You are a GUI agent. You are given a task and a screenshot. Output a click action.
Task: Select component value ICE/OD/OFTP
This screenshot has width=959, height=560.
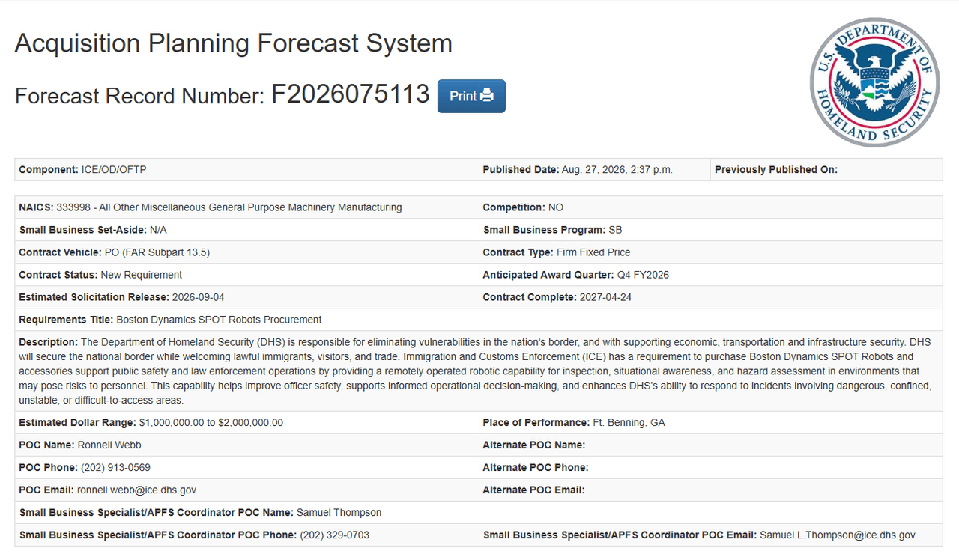point(114,170)
